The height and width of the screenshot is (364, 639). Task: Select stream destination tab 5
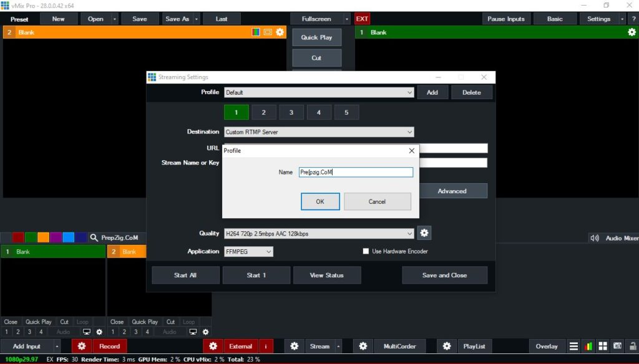point(346,112)
